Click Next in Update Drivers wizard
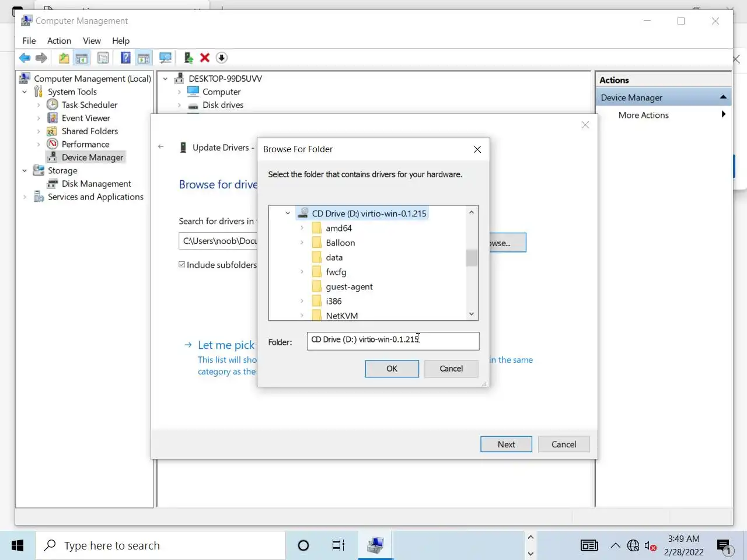The width and height of the screenshot is (747, 560). coord(506,444)
